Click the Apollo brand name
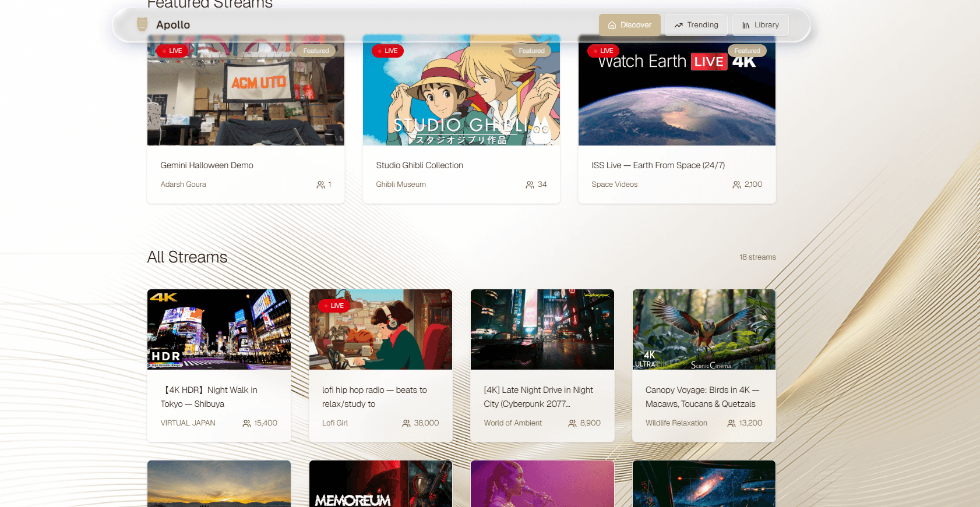Screen dimensions: 980x507 (173, 25)
